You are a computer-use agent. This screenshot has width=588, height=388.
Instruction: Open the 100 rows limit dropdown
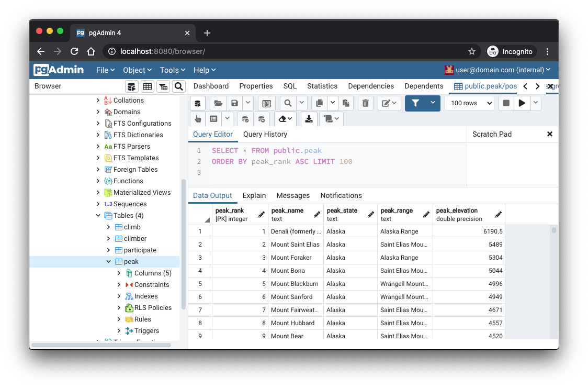tap(469, 103)
